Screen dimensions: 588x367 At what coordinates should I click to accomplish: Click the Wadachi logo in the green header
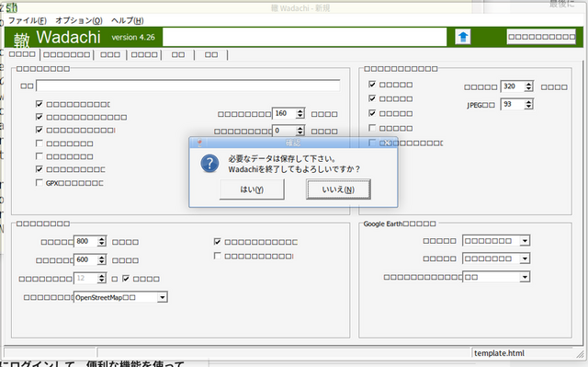(57, 38)
